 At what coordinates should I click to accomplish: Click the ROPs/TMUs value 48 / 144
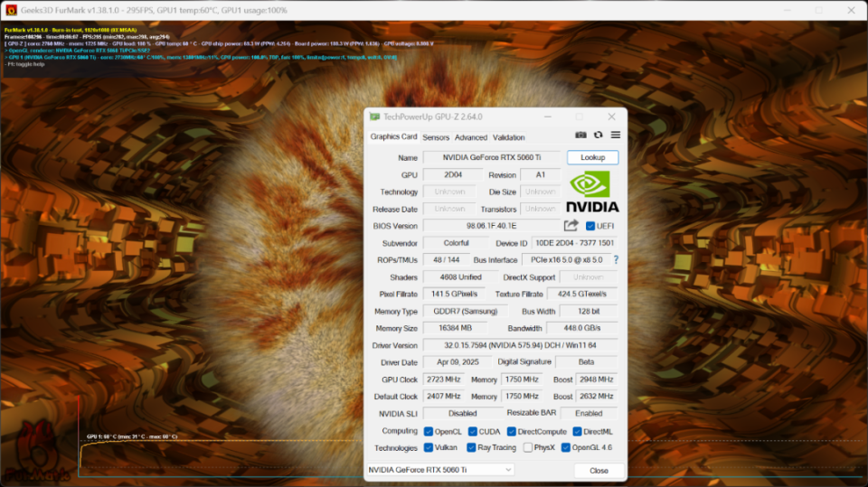pyautogui.click(x=446, y=260)
